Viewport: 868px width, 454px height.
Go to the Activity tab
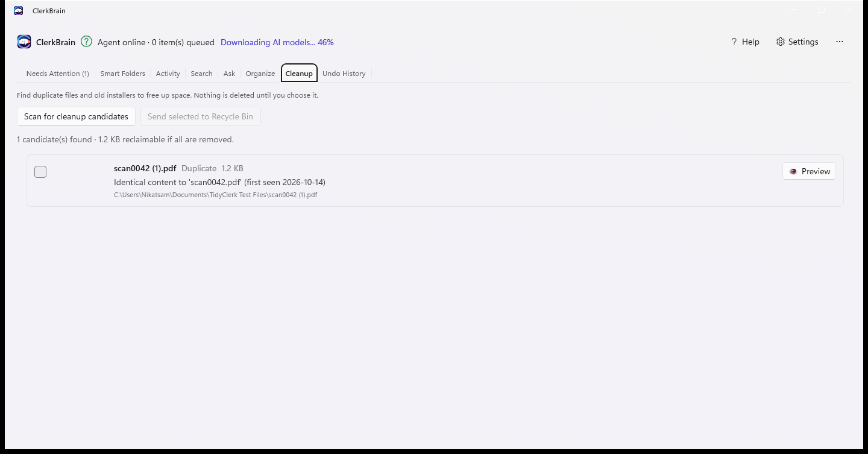(168, 74)
